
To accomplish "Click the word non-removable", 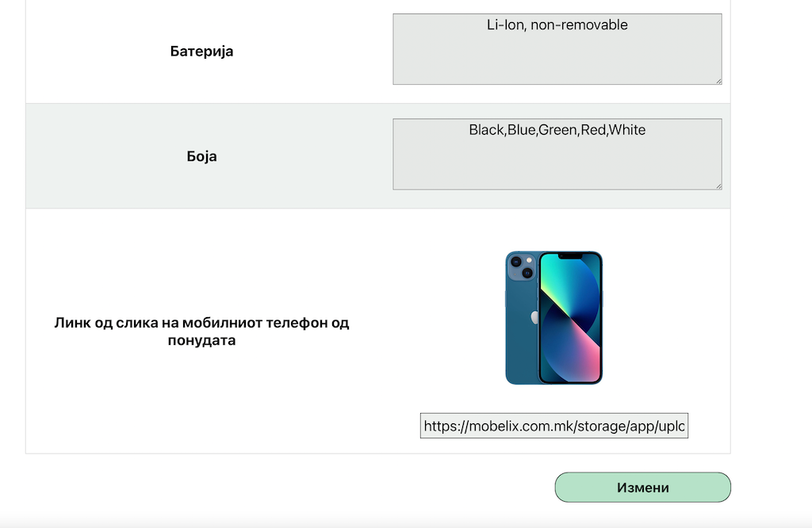I will [x=579, y=25].
